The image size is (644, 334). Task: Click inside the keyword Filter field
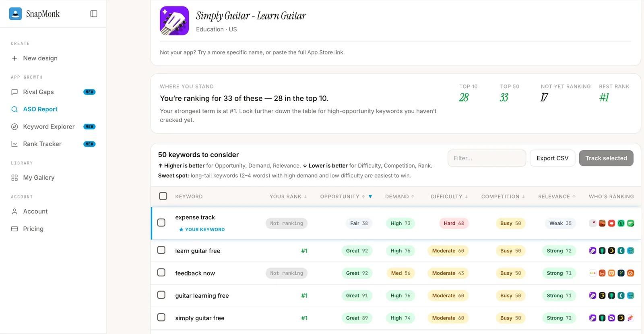pos(487,158)
